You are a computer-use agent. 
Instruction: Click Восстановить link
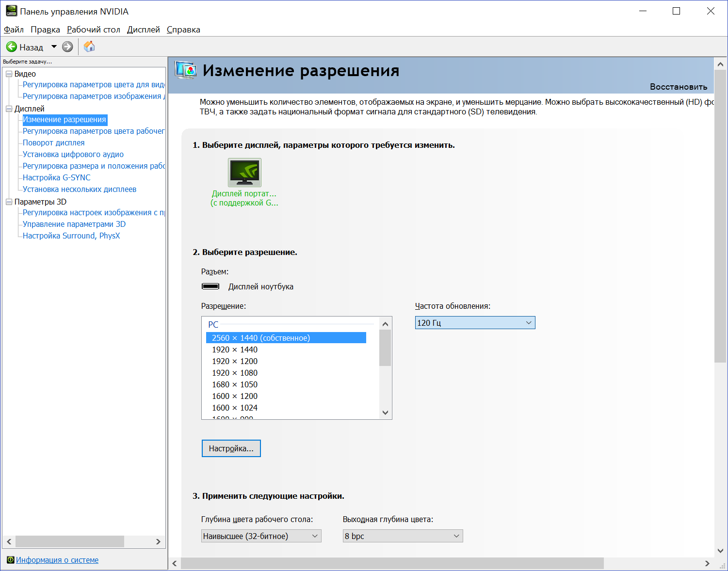pos(679,87)
